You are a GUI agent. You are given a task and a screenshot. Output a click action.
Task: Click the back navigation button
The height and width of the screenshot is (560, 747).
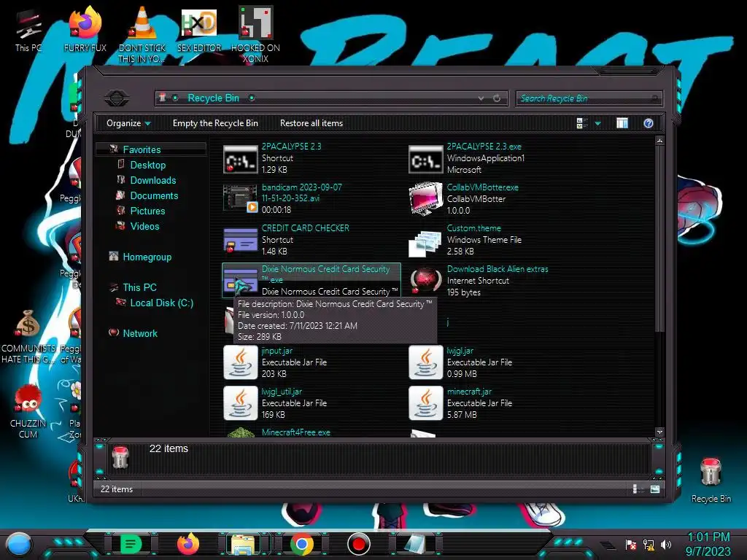[116, 98]
